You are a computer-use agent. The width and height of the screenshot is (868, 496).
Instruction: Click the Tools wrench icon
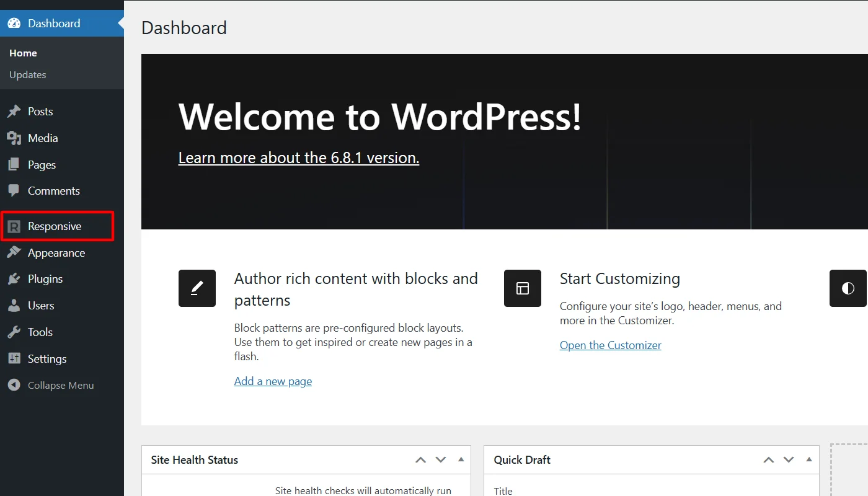[x=14, y=332]
